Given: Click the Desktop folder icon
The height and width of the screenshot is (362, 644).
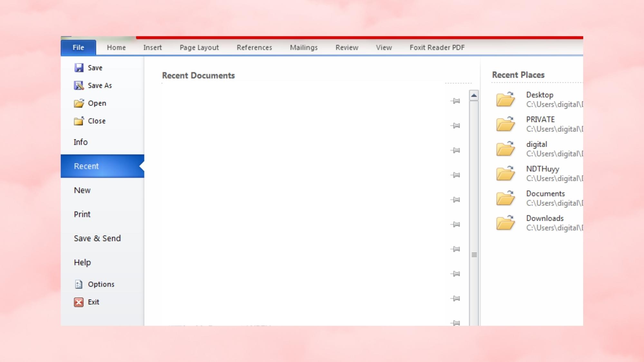Looking at the screenshot, I should 505,99.
